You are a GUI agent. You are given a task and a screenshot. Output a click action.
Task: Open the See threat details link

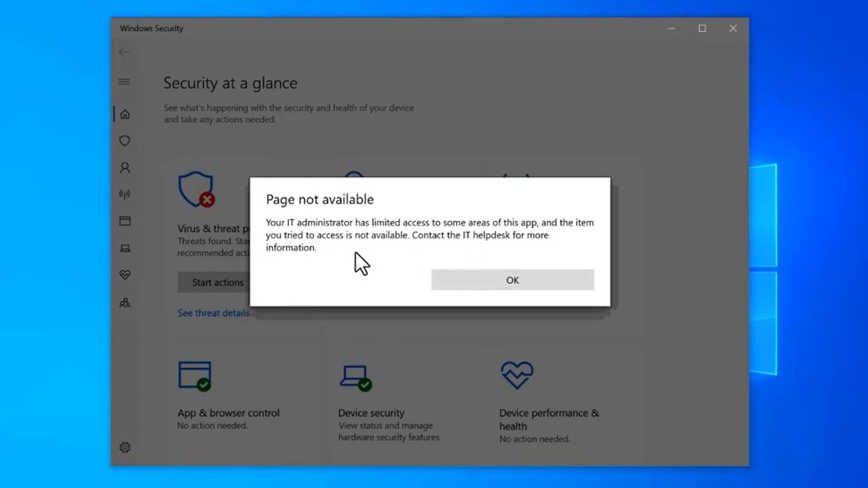[214, 313]
